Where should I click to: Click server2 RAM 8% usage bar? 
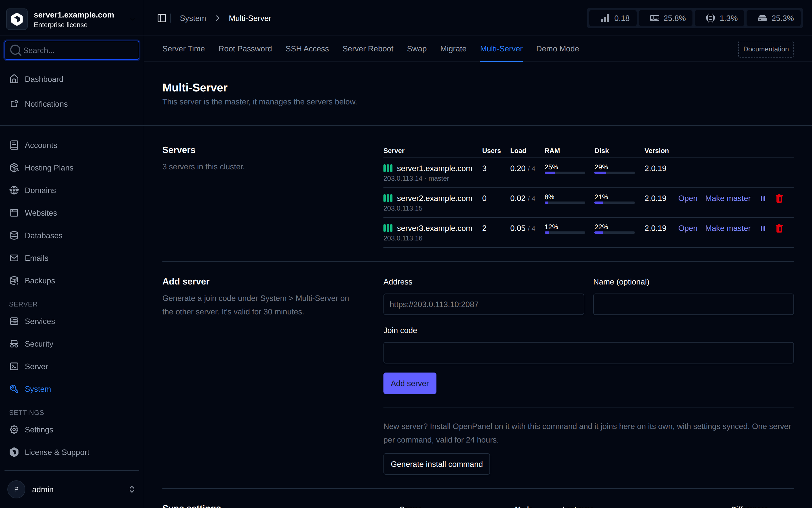coord(565,203)
